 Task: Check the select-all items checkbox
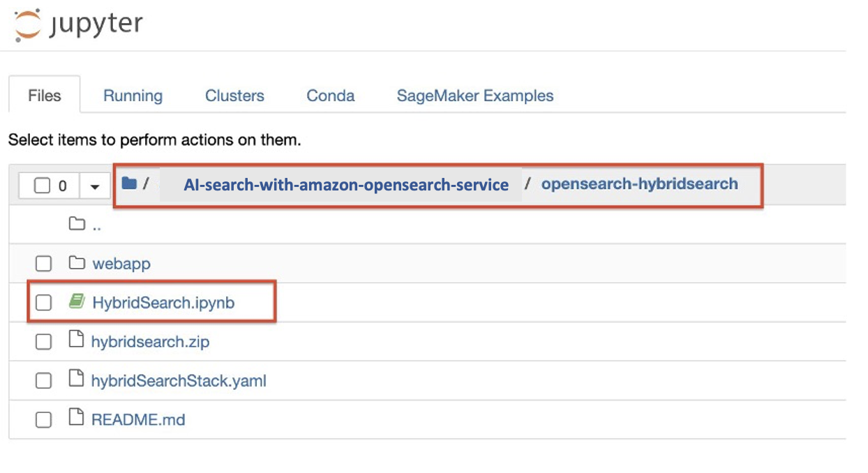click(43, 183)
